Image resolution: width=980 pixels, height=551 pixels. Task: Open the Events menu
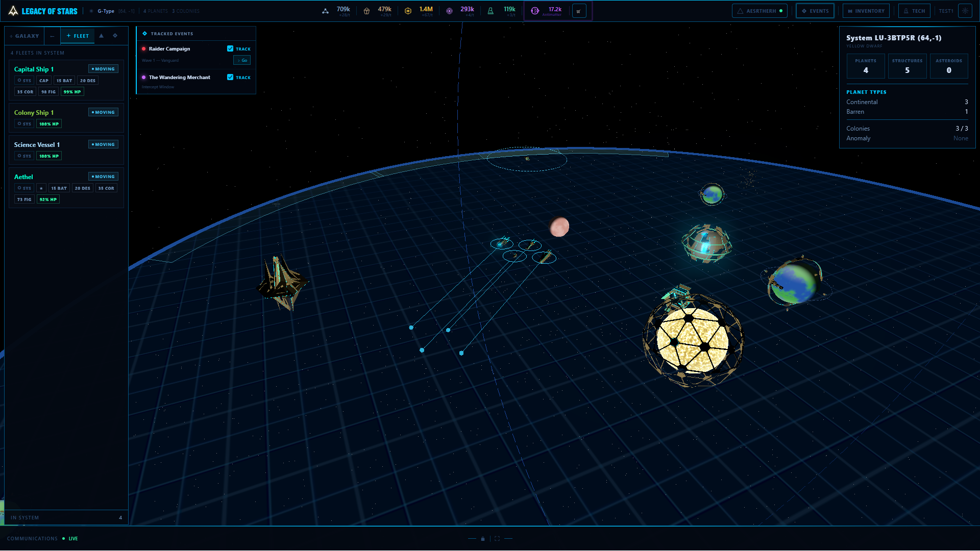pyautogui.click(x=815, y=11)
